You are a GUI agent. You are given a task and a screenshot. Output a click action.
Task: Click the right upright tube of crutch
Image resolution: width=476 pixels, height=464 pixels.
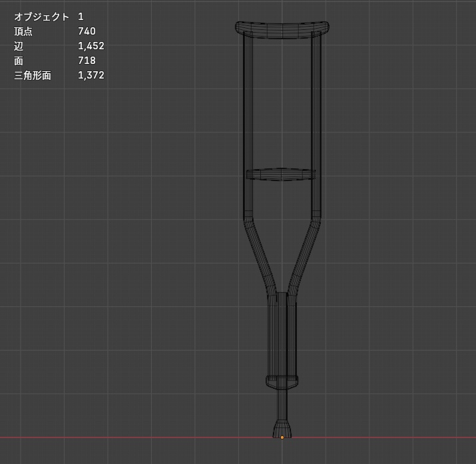316,124
